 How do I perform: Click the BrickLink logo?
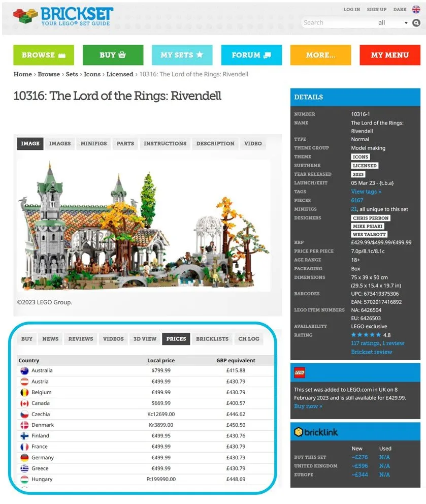coord(316,432)
